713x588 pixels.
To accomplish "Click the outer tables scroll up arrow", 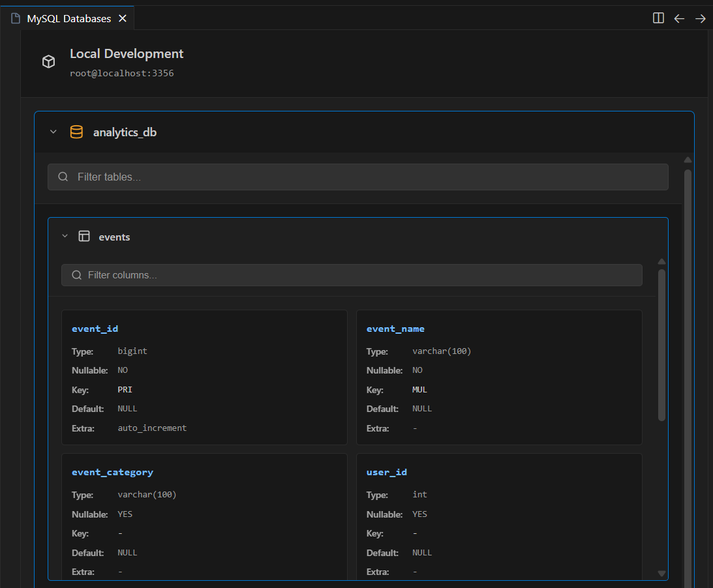I will [x=688, y=160].
